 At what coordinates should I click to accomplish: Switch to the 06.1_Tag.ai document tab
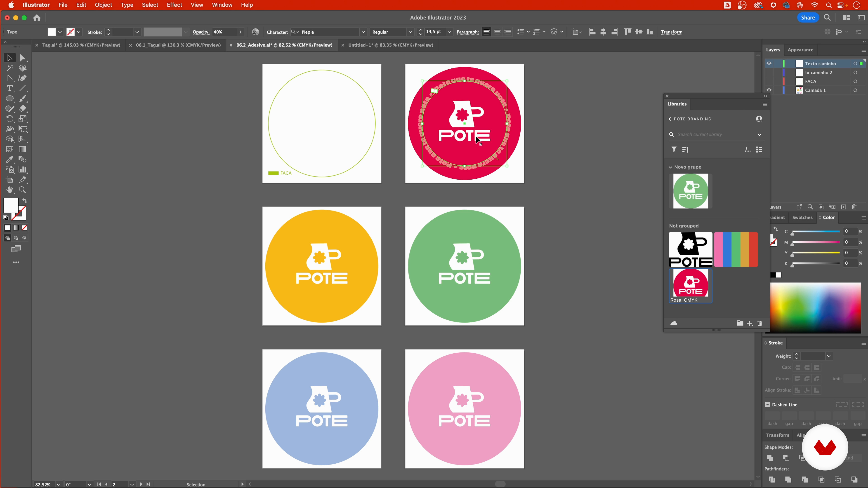(x=178, y=45)
